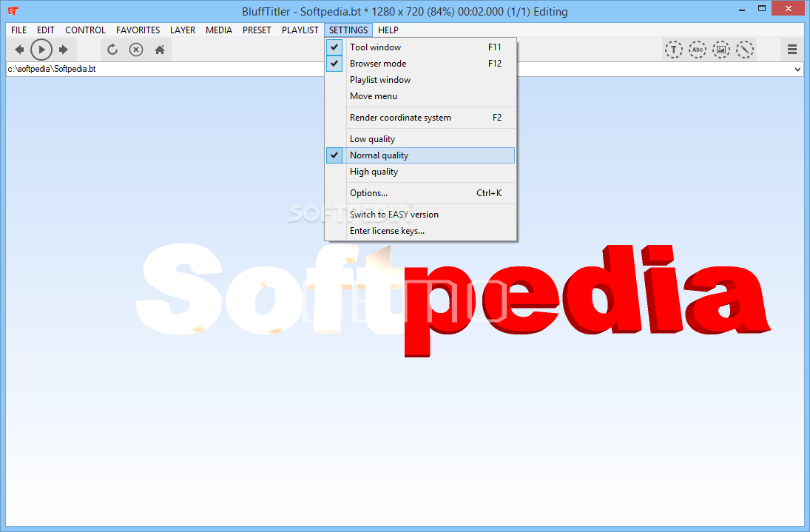Add a sketch layer with diagonal icon
The image size is (810, 532).
click(x=745, y=50)
